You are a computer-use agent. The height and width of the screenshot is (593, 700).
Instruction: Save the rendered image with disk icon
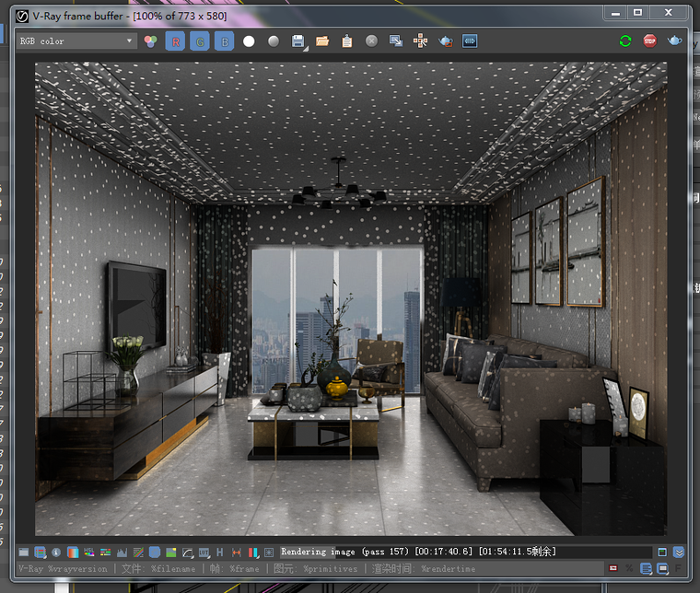tap(297, 41)
